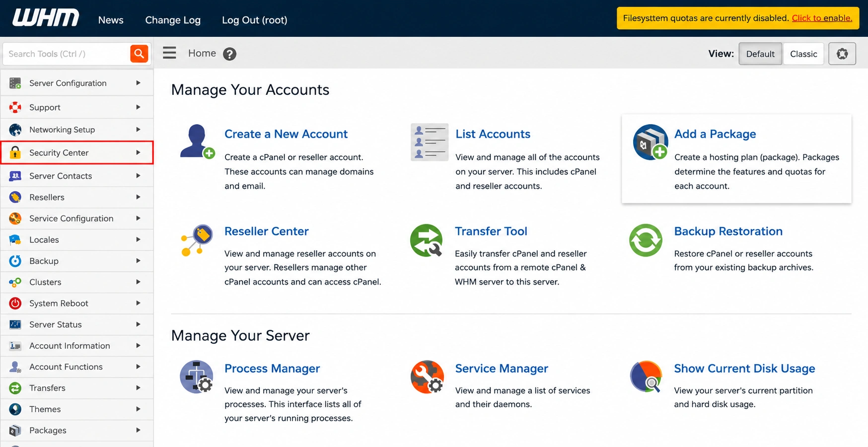Switch view to Default
Image resolution: width=868 pixels, height=447 pixels.
pos(760,54)
